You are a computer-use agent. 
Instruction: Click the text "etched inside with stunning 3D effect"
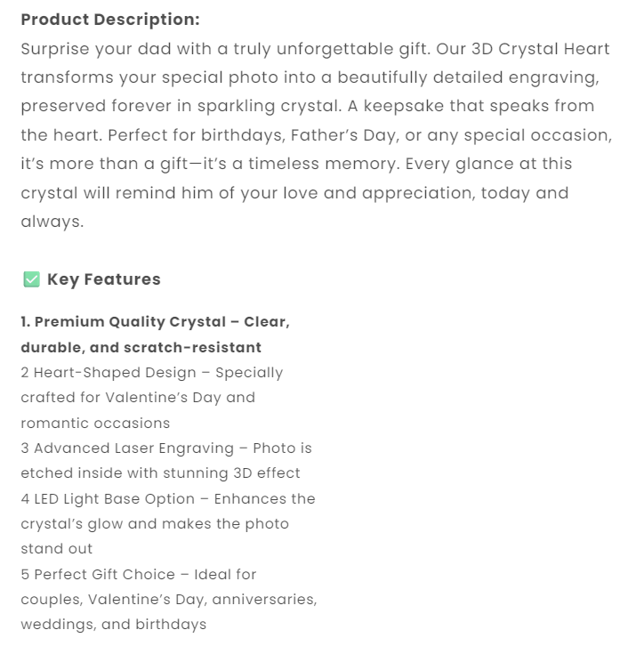tap(160, 473)
